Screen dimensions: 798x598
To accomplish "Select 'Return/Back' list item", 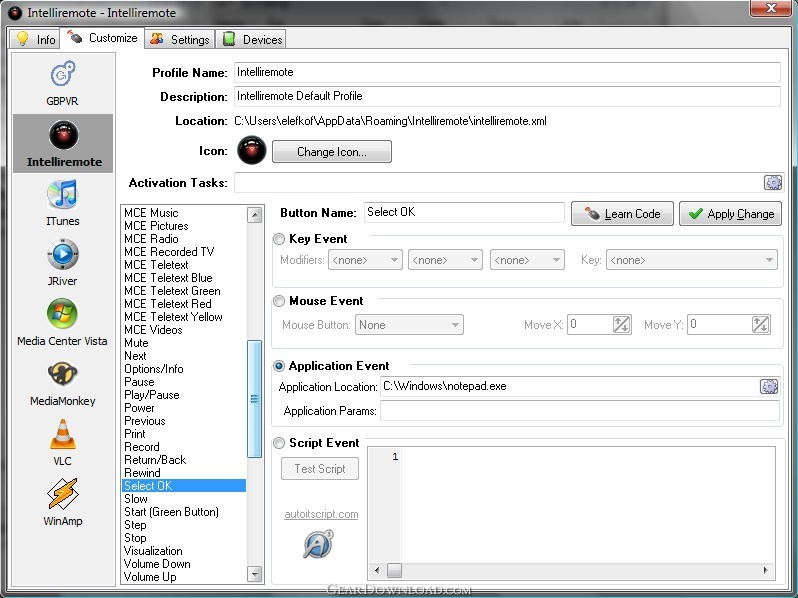I will [155, 460].
